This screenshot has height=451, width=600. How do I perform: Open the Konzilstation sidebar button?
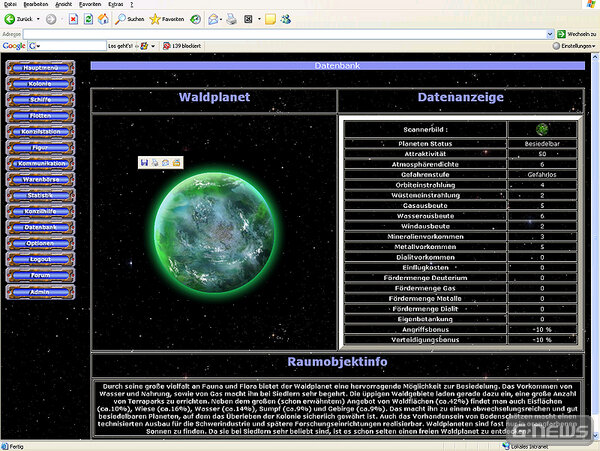pyautogui.click(x=40, y=132)
